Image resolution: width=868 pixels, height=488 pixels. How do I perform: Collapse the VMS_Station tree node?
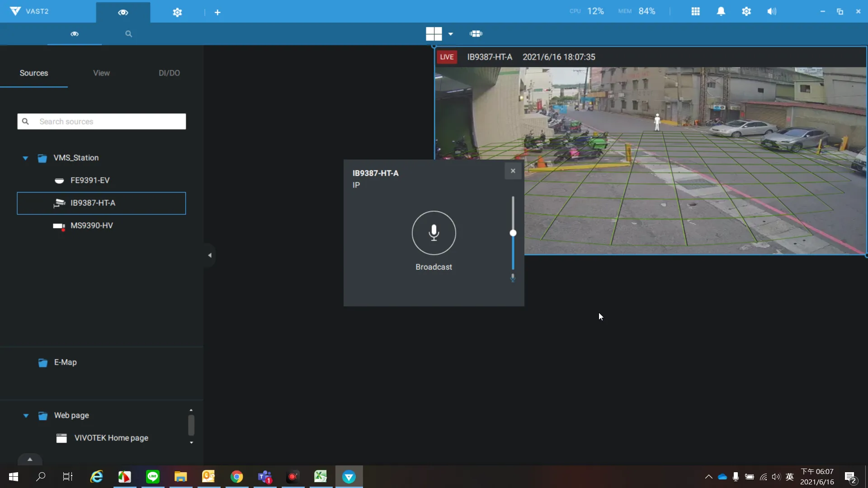click(25, 158)
